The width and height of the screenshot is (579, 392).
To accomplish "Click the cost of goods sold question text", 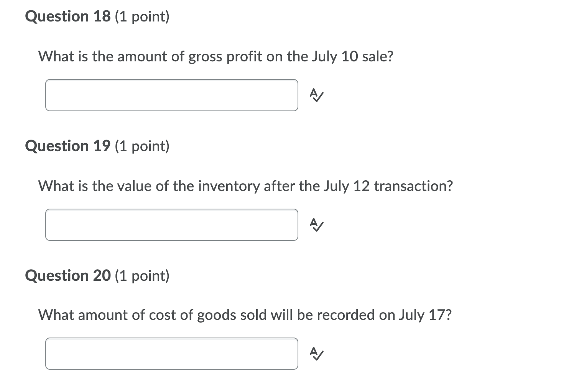I will (245, 315).
